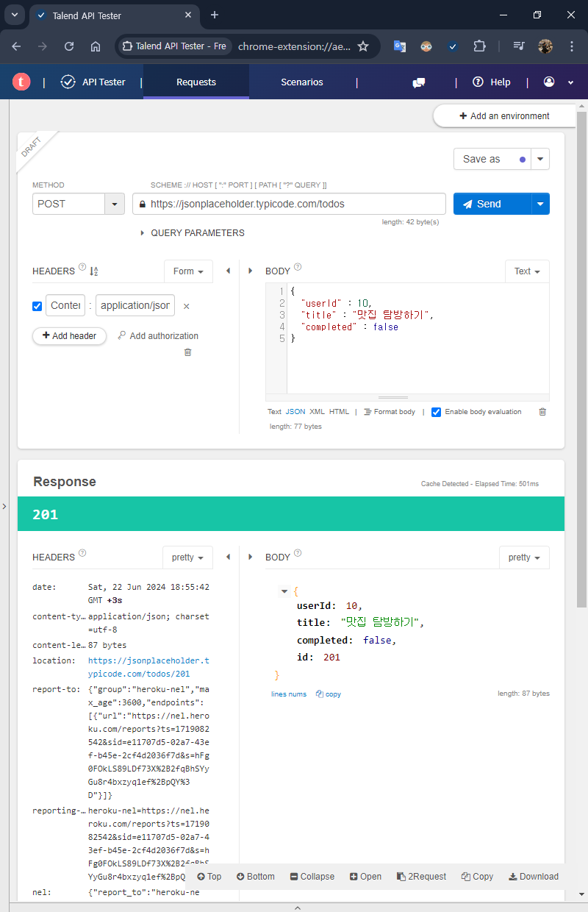Open the body Text type dropdown

coord(527,271)
